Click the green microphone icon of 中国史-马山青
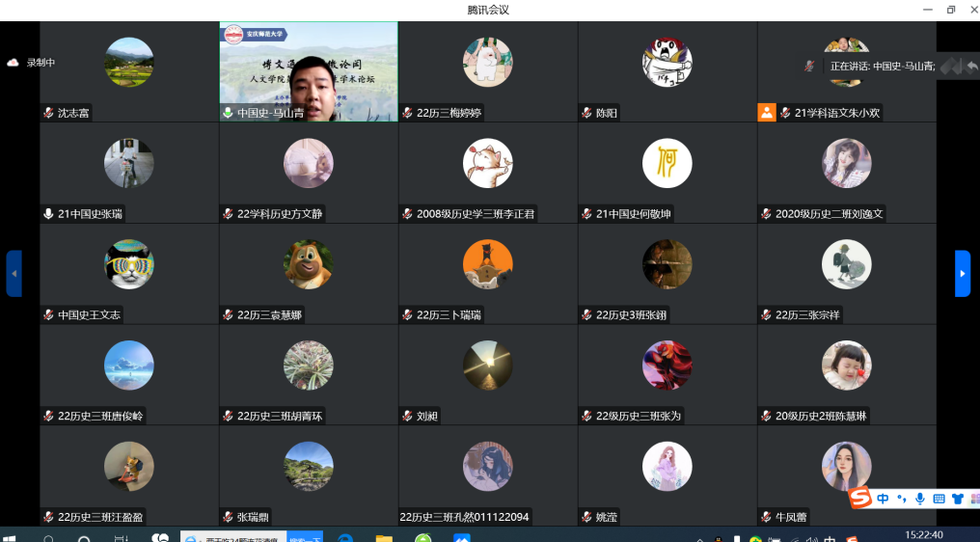980x542 pixels. (228, 113)
